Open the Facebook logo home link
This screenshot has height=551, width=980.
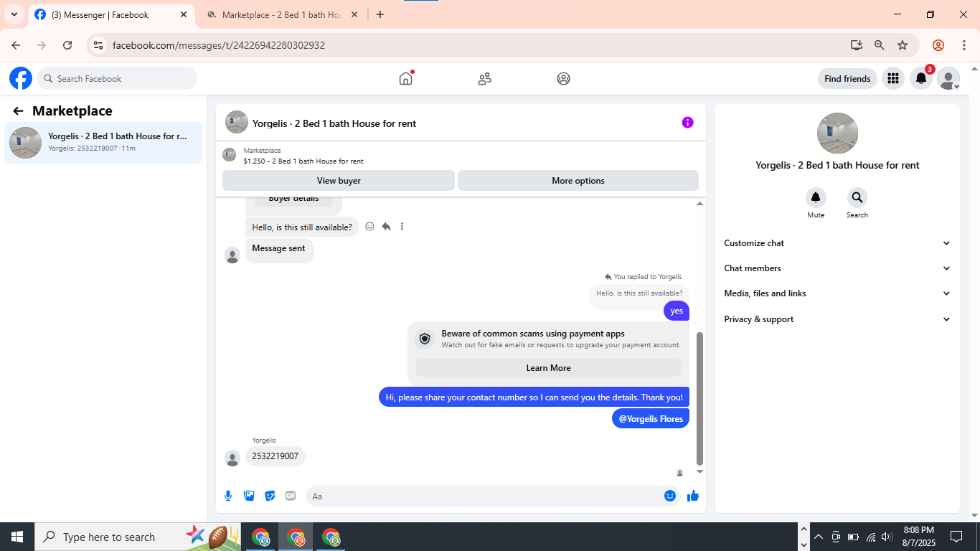coord(21,78)
